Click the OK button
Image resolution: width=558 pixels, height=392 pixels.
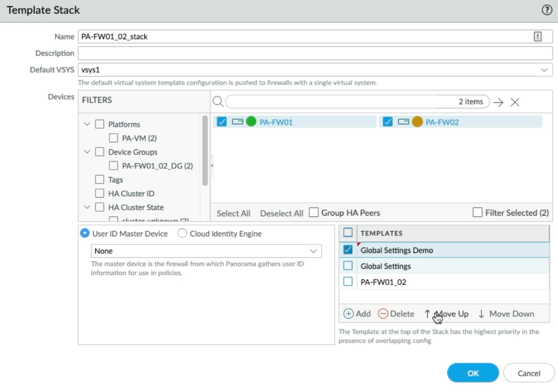tap(473, 373)
